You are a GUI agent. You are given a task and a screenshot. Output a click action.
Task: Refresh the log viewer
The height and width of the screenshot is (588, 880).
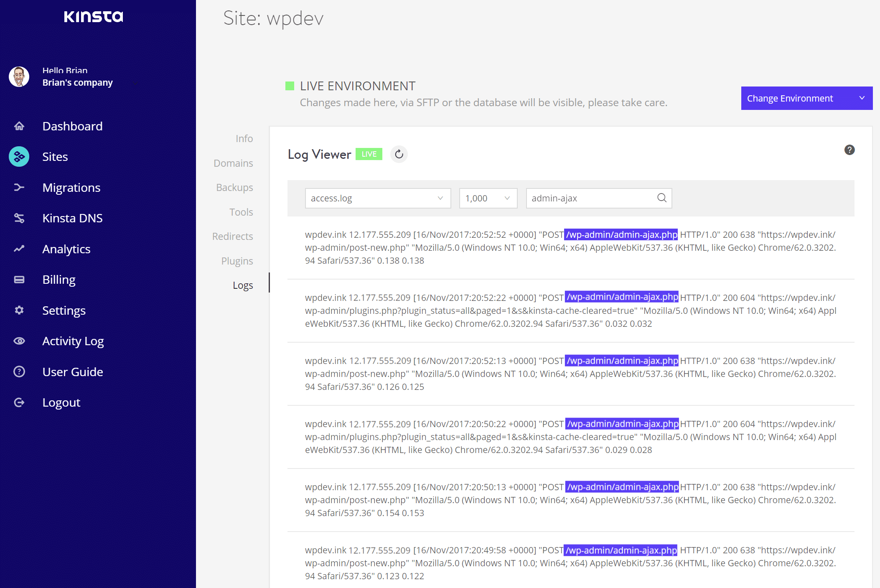(399, 154)
